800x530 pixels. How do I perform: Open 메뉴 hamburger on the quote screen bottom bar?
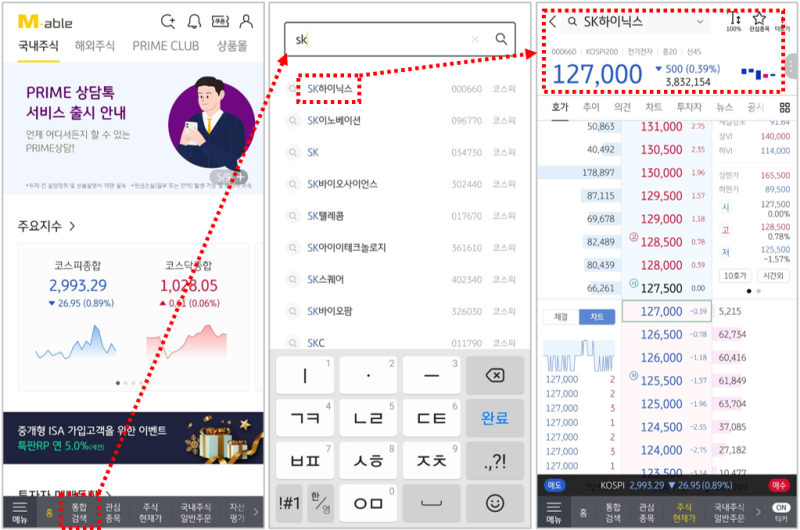click(x=554, y=512)
